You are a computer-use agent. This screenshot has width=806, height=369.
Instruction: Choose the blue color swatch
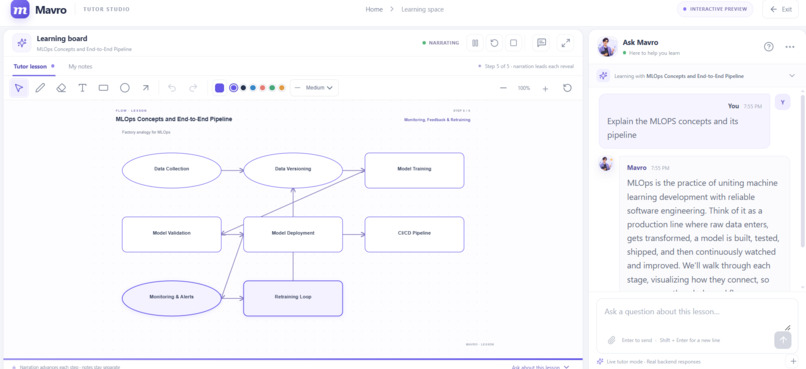253,88
